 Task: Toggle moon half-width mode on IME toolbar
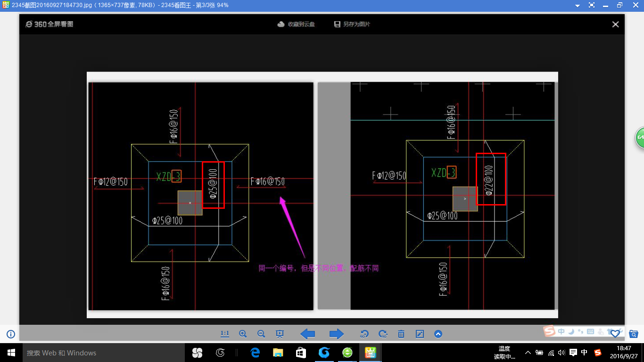point(571,332)
